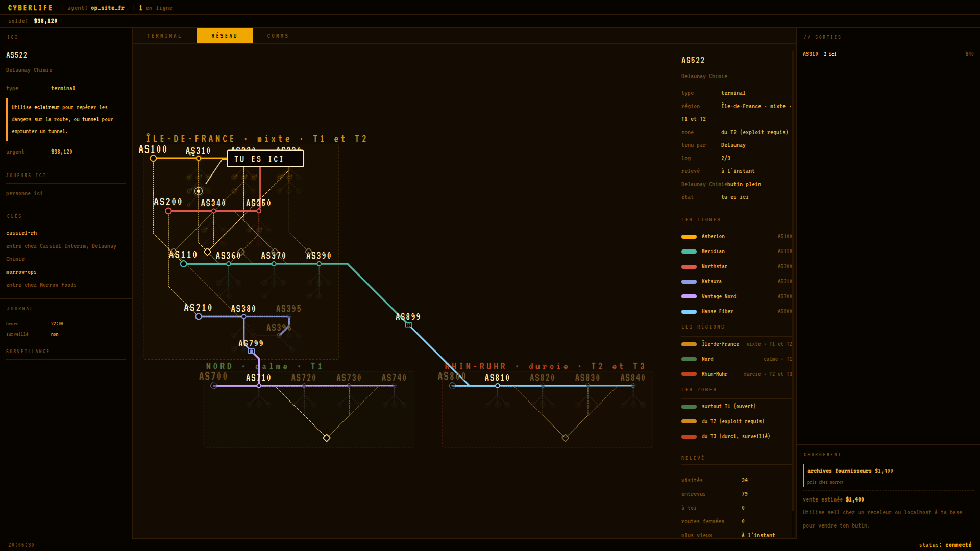Click the AS200 red hub node
980x551 pixels.
[x=168, y=211]
